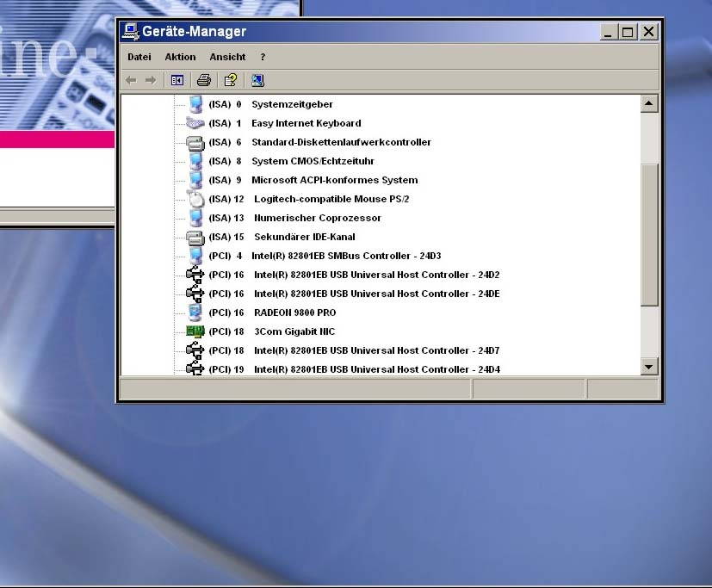
Task: Select the text Numerischer Coprozessor
Action: coord(318,218)
